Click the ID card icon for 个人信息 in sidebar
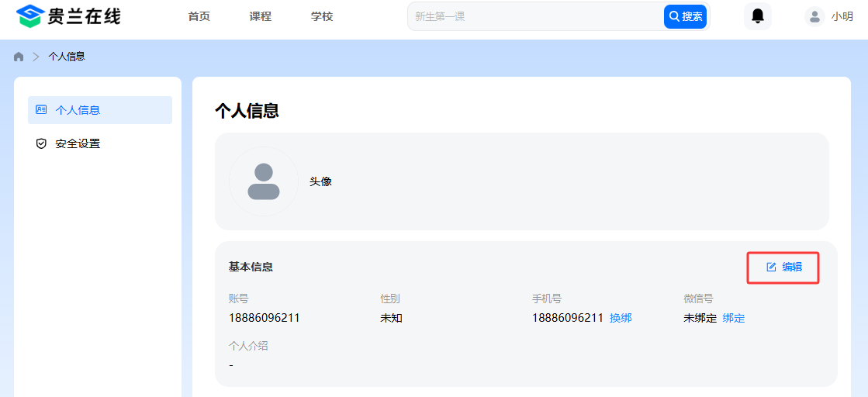 point(41,110)
